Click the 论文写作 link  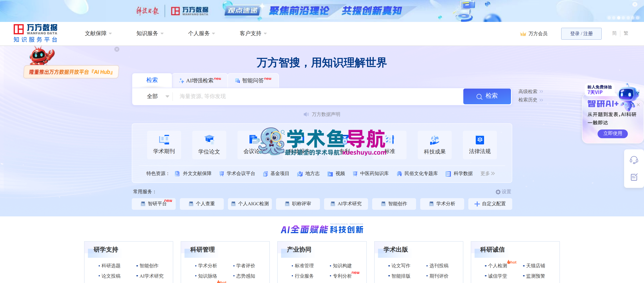(x=401, y=266)
